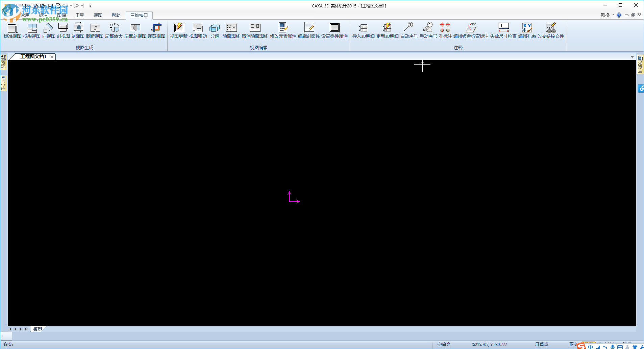Viewport: 644px width, 349px height.
Task: Jump to the last sheet tab arrow
Action: pos(26,329)
